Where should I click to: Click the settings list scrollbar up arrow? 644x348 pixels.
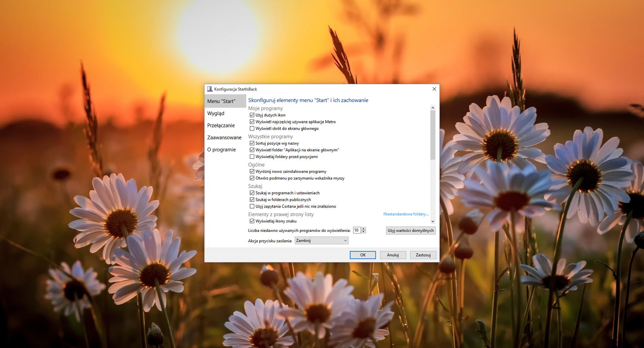coord(433,108)
